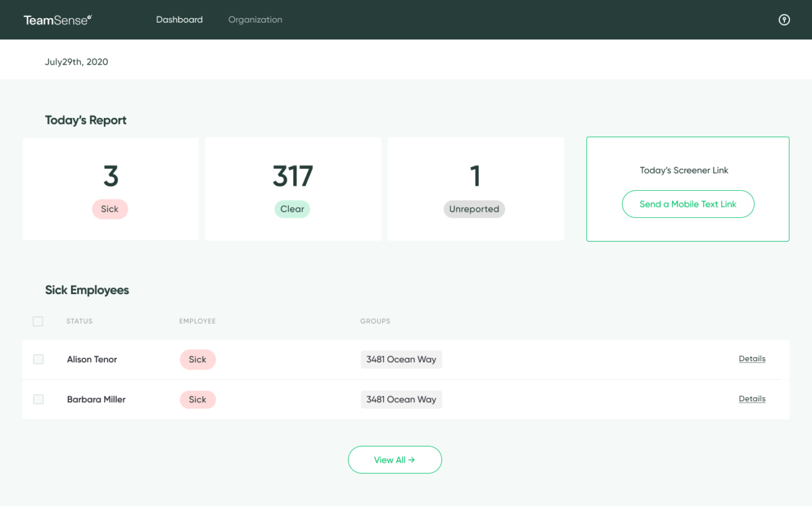812x508 pixels.
Task: Check the box for Alison Tenor
Action: click(38, 359)
